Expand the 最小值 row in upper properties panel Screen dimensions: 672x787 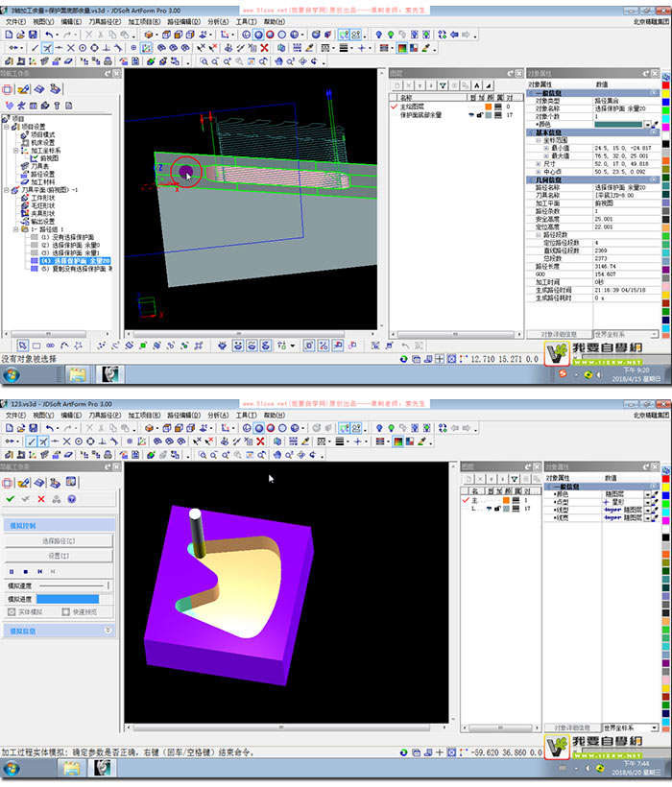click(x=546, y=148)
